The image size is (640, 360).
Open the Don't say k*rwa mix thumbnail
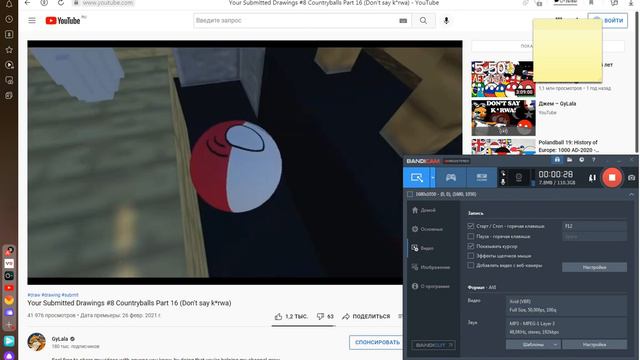click(503, 118)
